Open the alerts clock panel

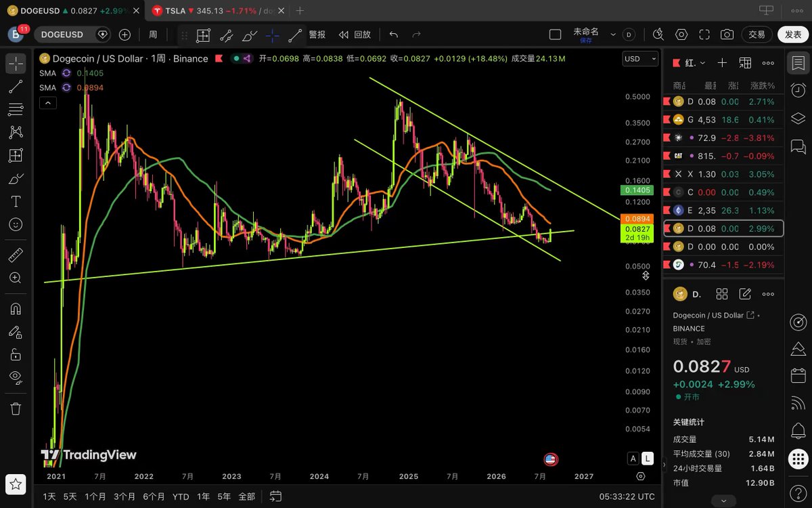pyautogui.click(x=798, y=90)
